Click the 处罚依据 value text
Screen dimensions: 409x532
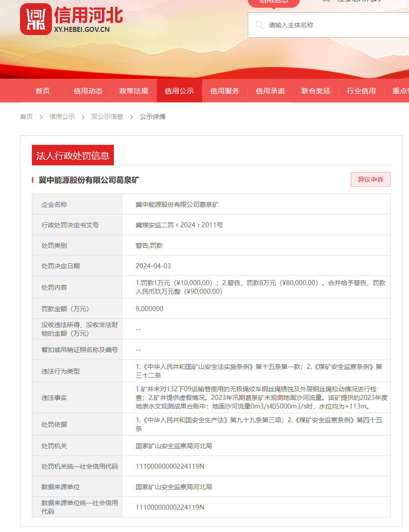point(259,424)
